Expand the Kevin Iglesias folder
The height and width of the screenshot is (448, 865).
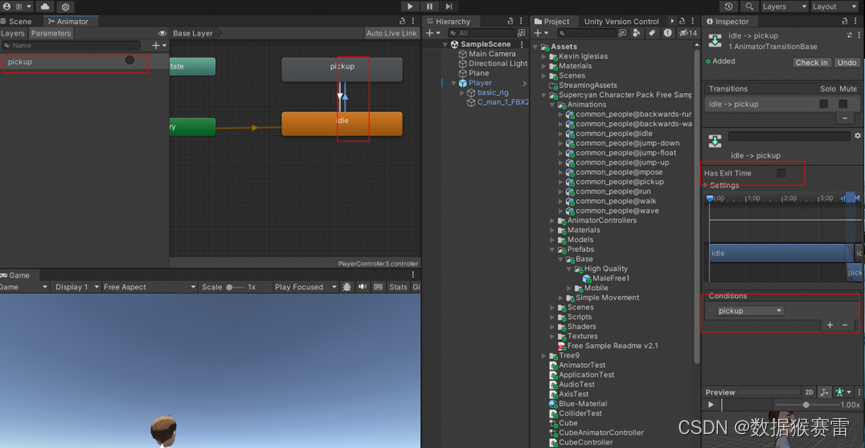[544, 56]
